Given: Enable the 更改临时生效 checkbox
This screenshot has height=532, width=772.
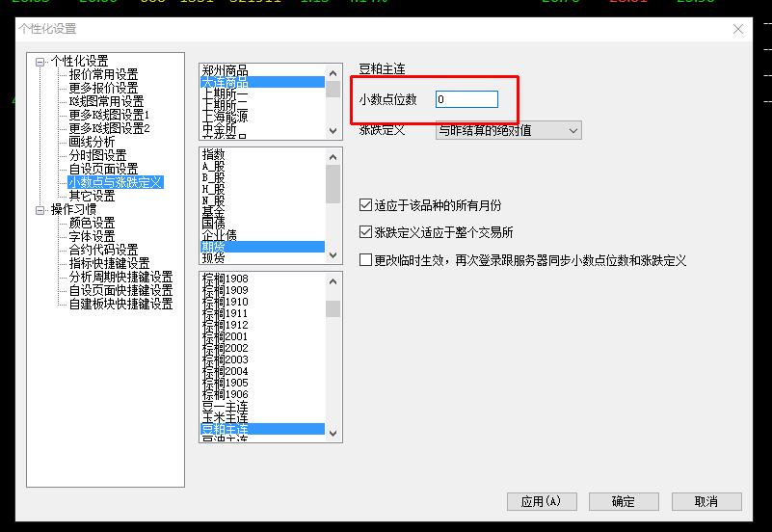Looking at the screenshot, I should pos(365,260).
